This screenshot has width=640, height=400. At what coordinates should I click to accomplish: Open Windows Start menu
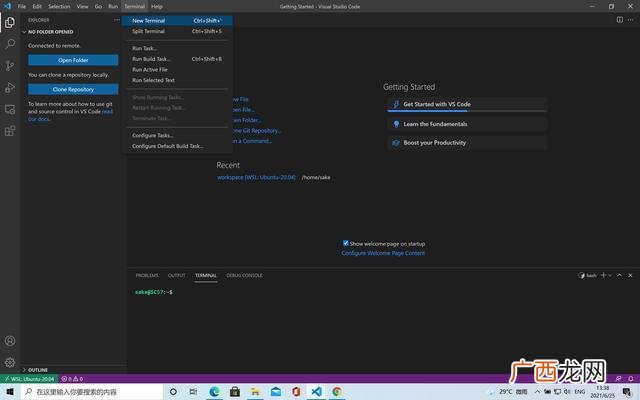(x=10, y=392)
